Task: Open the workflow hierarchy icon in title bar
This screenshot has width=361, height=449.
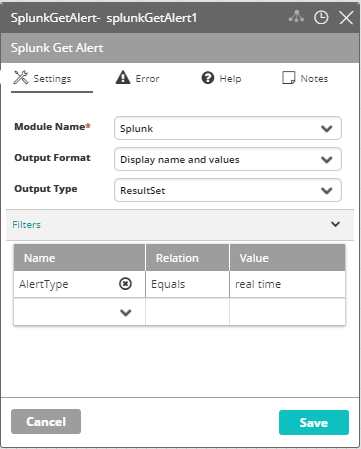Action: pyautogui.click(x=296, y=17)
